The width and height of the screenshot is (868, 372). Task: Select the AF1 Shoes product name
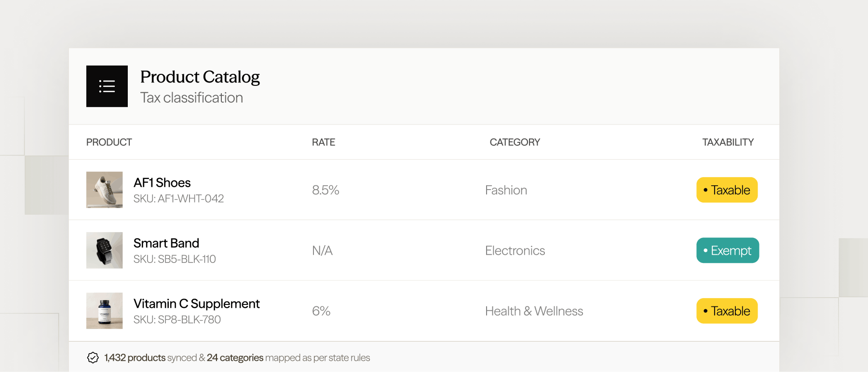tap(162, 183)
